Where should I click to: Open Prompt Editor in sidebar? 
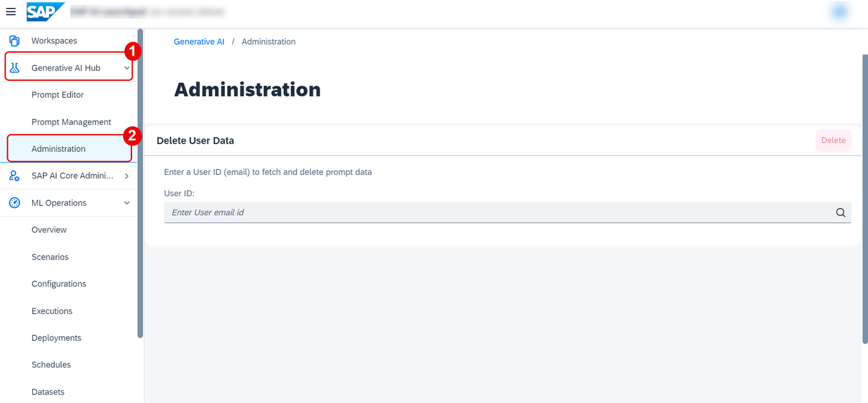click(x=58, y=95)
